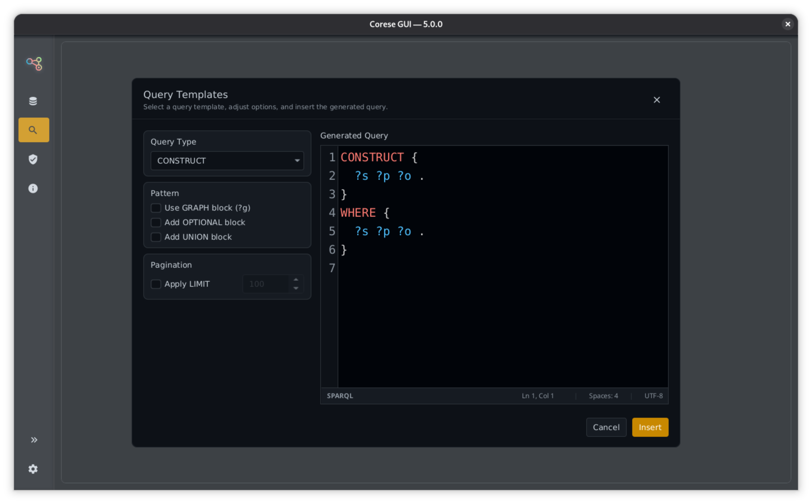Image resolution: width=812 pixels, height=504 pixels.
Task: Open the info panel from the sidebar
Action: pyautogui.click(x=33, y=188)
